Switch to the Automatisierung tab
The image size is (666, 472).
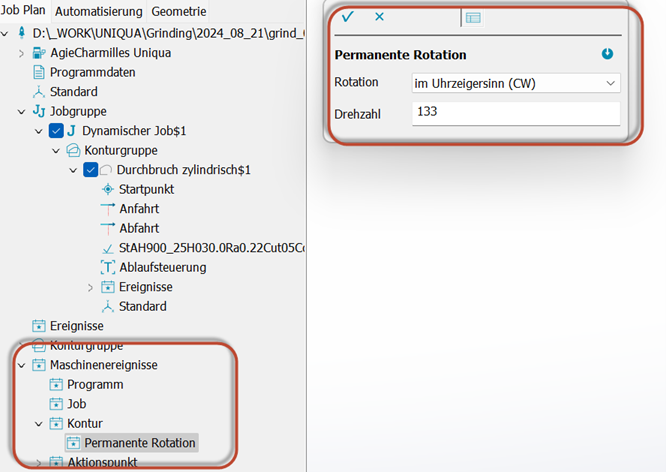(x=99, y=11)
